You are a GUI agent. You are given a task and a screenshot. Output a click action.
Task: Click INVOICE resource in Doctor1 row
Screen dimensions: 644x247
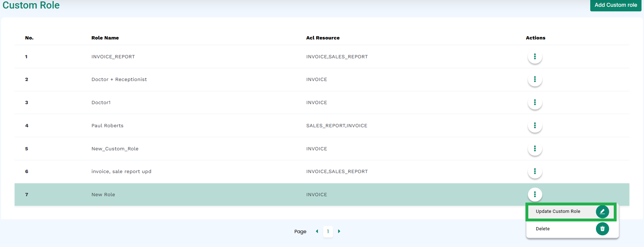316,102
